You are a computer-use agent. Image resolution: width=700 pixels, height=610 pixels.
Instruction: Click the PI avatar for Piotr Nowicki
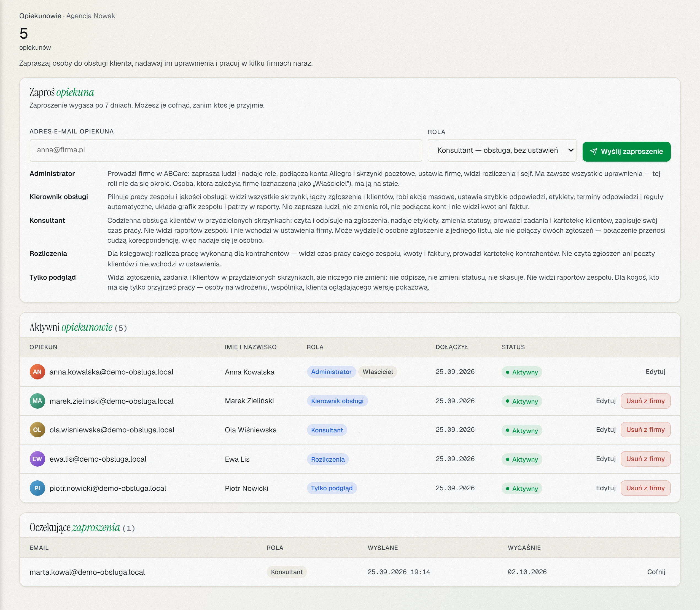[37, 488]
